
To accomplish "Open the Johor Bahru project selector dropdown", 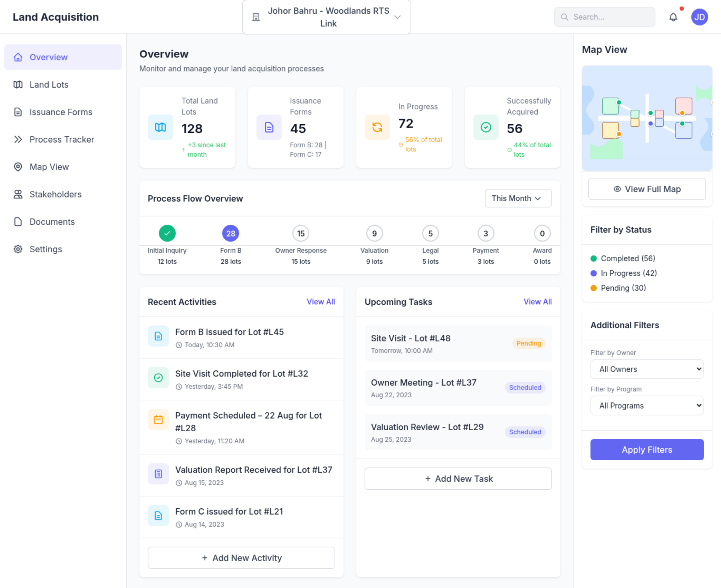I will tap(326, 17).
